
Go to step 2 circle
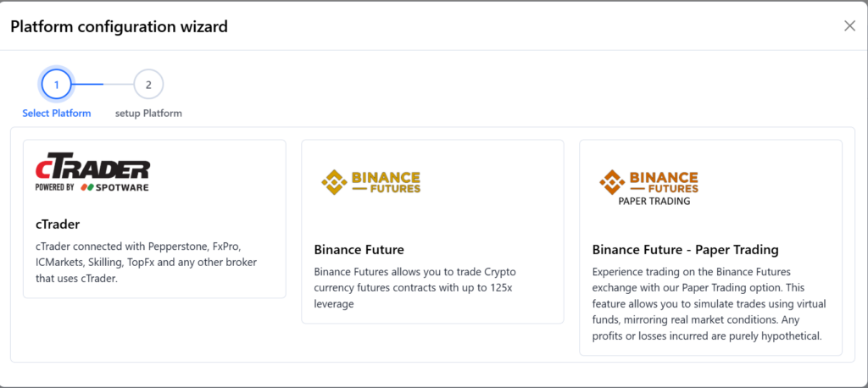coord(148,85)
